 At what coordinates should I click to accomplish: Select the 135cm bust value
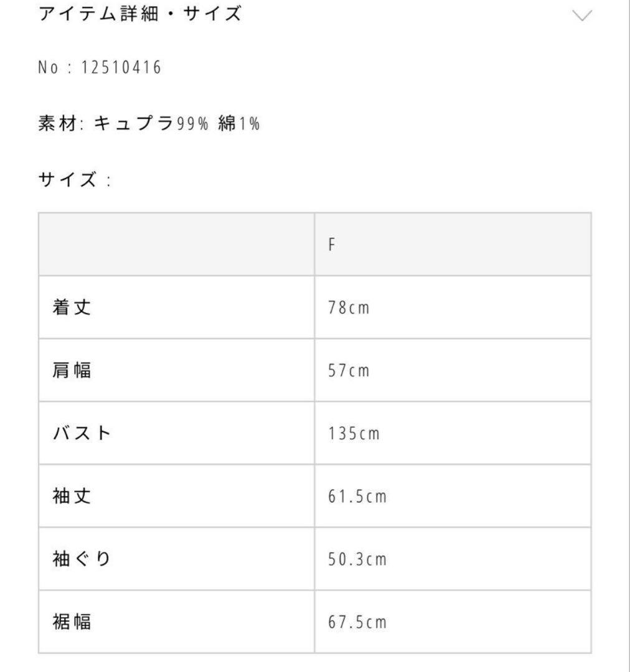354,434
